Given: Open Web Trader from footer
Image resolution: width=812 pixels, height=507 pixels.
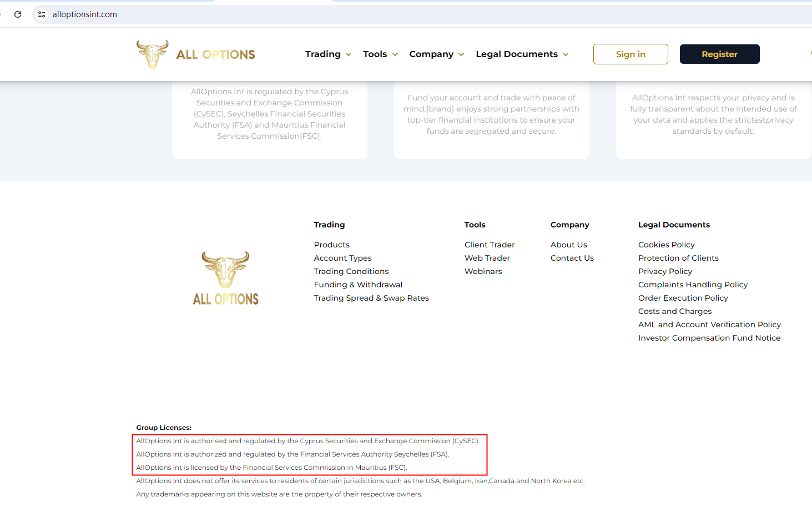Looking at the screenshot, I should [x=487, y=258].
